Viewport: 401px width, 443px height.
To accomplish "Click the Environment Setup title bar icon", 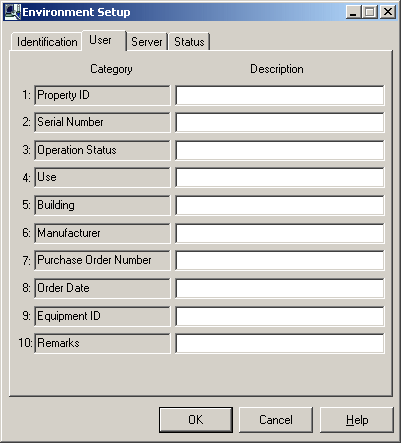I will [x=12, y=12].
